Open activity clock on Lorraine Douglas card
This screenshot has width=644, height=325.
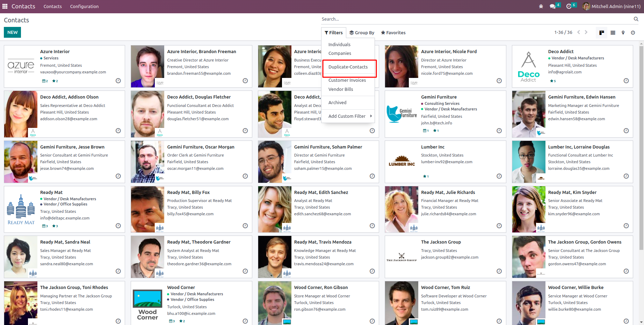coord(626,176)
